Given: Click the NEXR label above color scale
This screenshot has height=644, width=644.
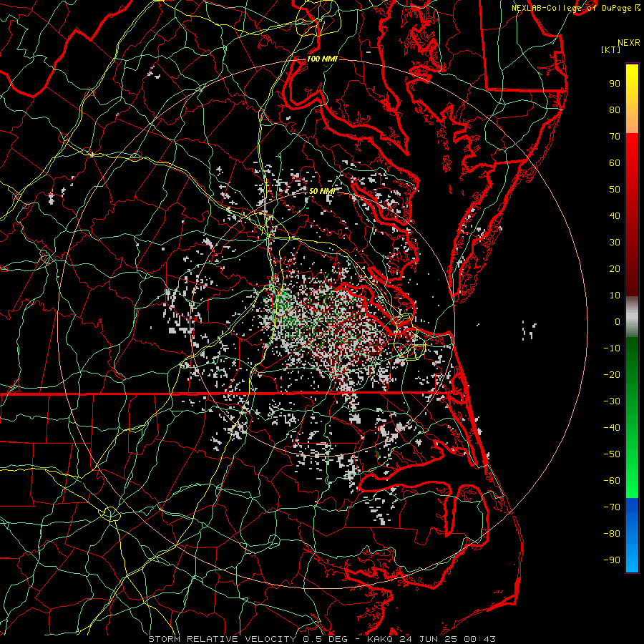Looking at the screenshot, I should (x=628, y=43).
